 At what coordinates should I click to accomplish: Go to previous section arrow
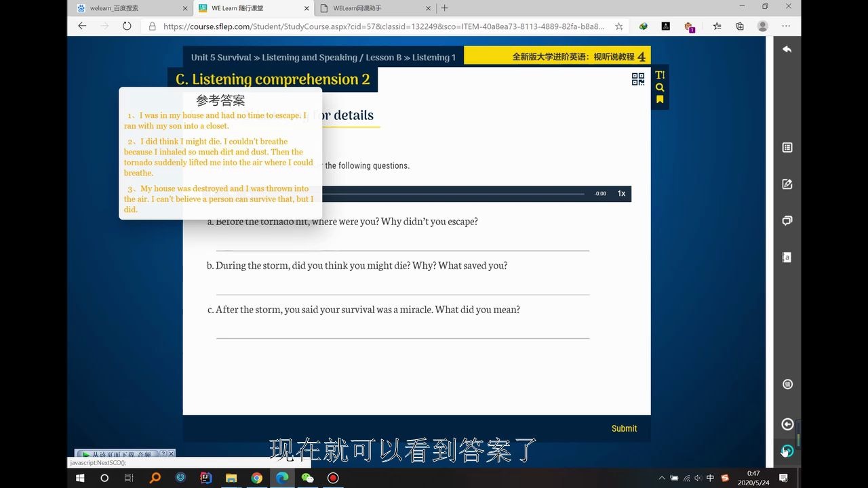(x=787, y=424)
